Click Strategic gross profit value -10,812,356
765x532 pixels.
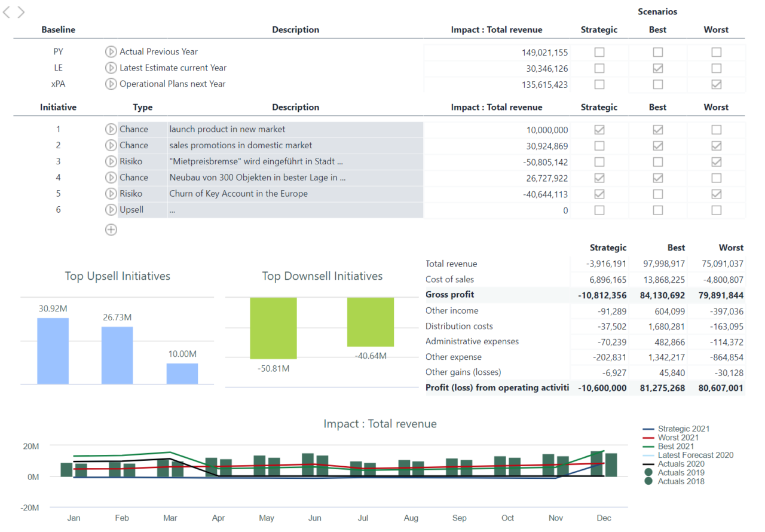click(602, 295)
